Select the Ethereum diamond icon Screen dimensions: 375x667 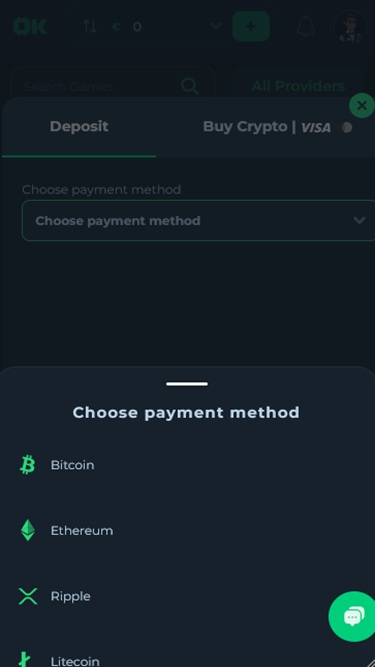point(28,530)
